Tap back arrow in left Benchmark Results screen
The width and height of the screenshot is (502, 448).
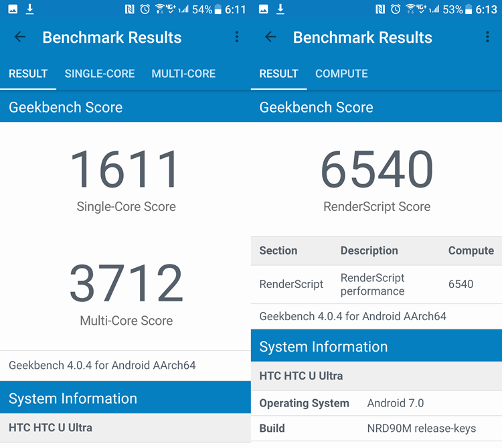[x=20, y=37]
